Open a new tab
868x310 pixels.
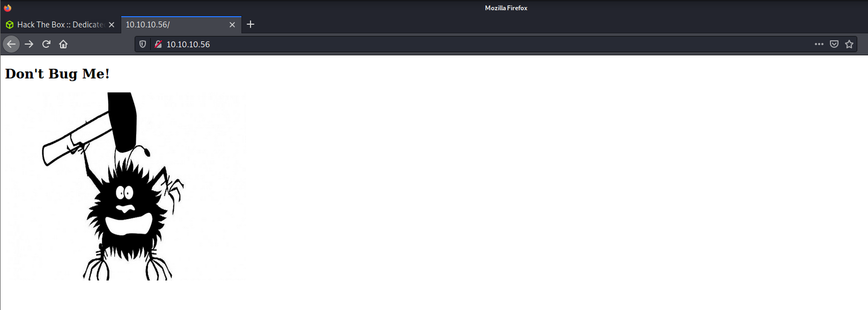(251, 24)
